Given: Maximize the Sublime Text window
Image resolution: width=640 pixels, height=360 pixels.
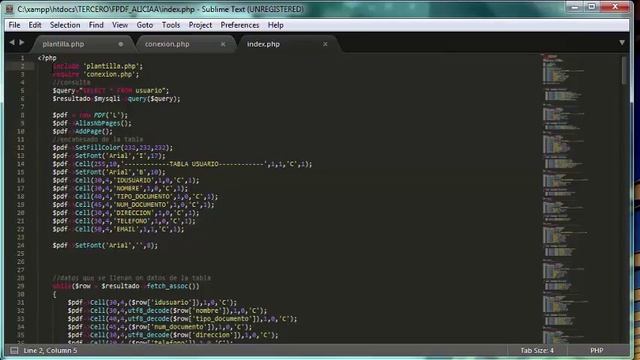Looking at the screenshot, I should [591, 7].
